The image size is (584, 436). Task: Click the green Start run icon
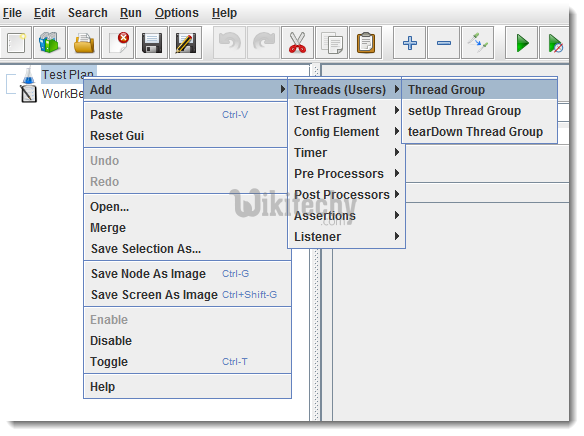521,43
